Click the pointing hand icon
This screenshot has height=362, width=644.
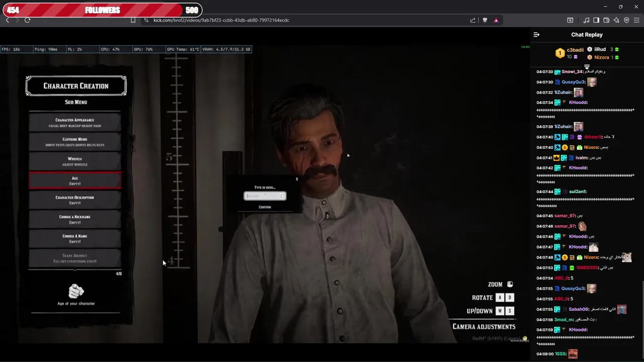click(76, 291)
